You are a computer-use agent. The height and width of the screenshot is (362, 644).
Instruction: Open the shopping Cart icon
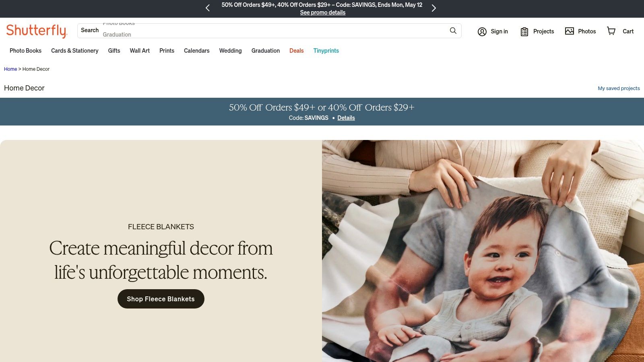coord(611,31)
